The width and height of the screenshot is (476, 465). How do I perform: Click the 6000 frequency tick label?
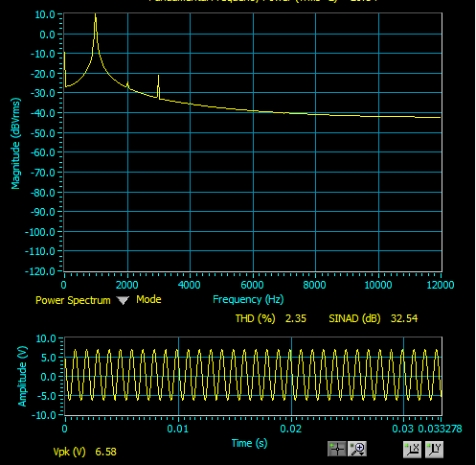(x=252, y=285)
